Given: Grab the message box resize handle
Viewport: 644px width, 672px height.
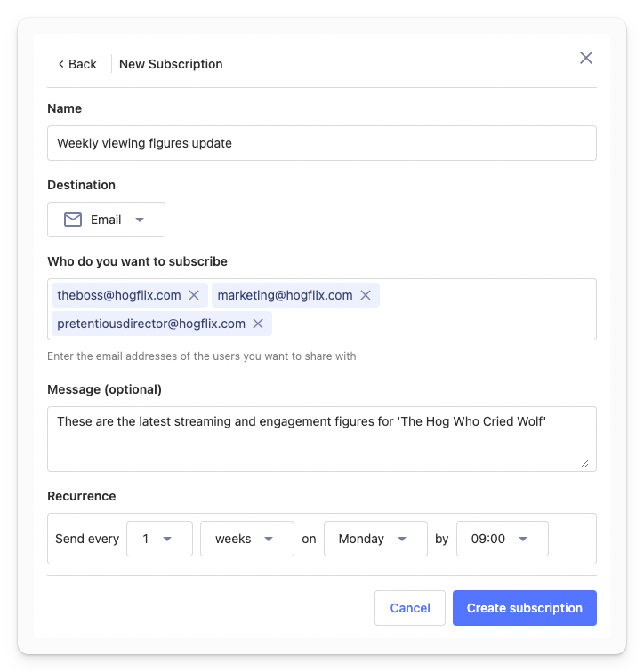Looking at the screenshot, I should point(584,462).
